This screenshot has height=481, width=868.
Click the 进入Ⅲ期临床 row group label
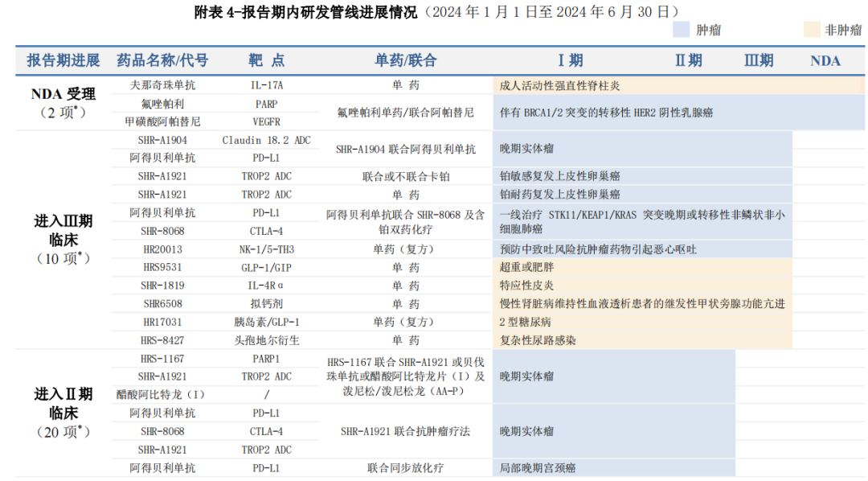click(63, 230)
